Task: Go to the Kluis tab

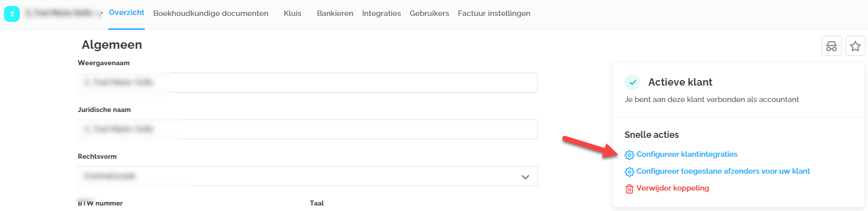Action: pos(292,13)
